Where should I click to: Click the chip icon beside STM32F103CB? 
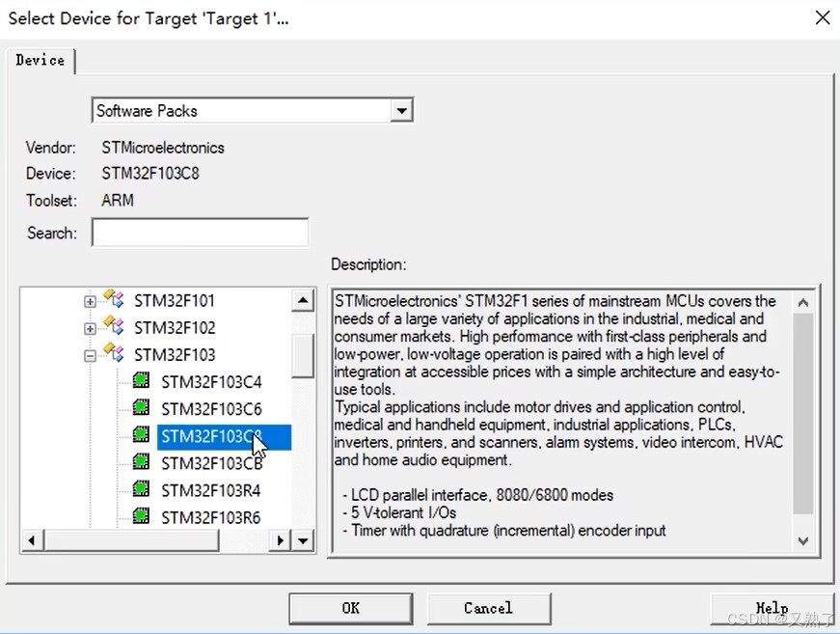point(141,461)
